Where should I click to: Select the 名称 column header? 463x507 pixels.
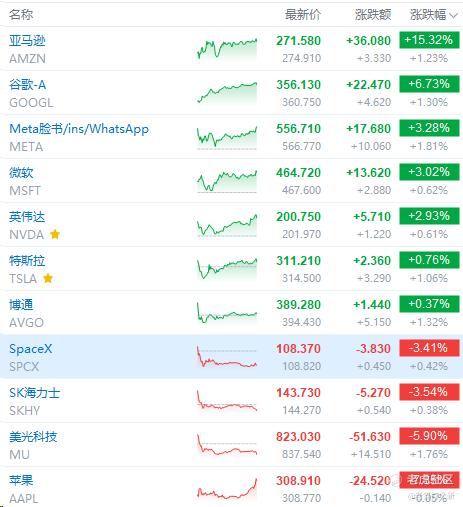click(x=21, y=15)
